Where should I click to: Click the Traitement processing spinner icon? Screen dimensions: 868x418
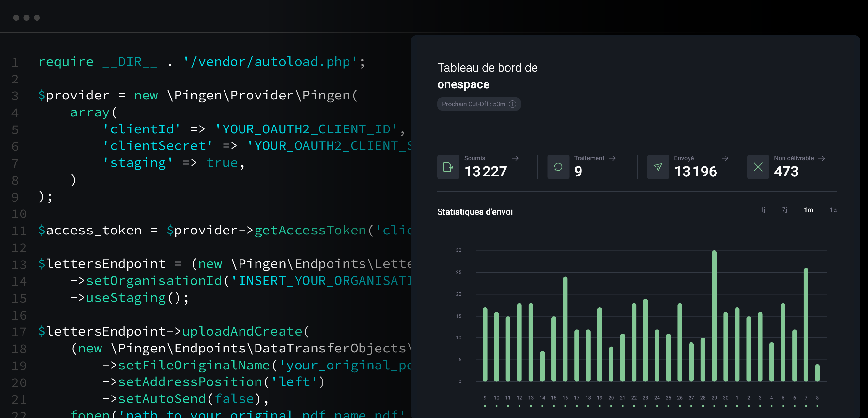558,167
